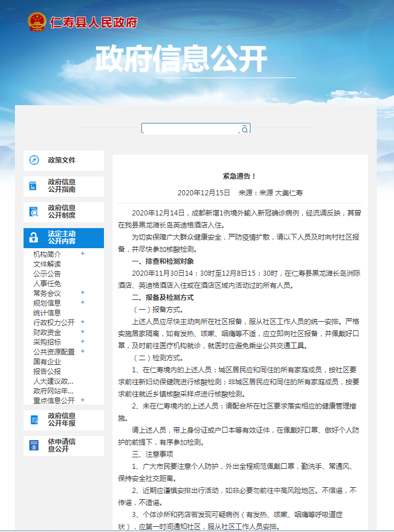Click the magnifier document icon beside 政府信息公开制度
Image resolution: width=394 pixels, height=532 pixels.
pos(33,212)
